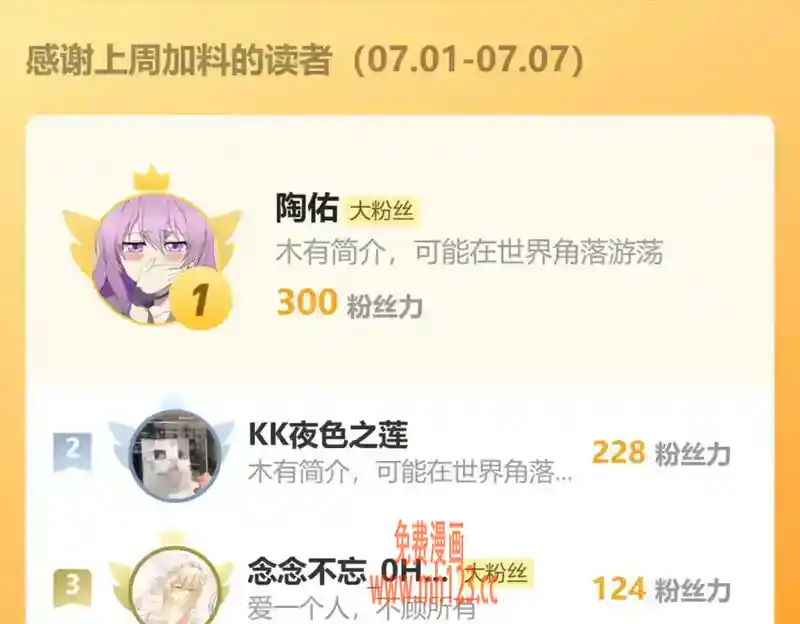800x624 pixels.
Task: Open the username 念念不忘_0H...
Action: point(347,572)
